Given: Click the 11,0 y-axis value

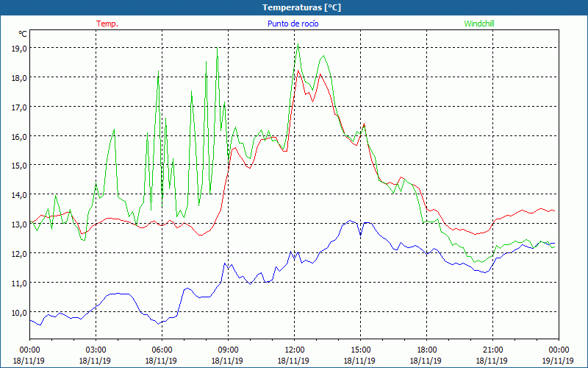Looking at the screenshot, I should point(19,283).
